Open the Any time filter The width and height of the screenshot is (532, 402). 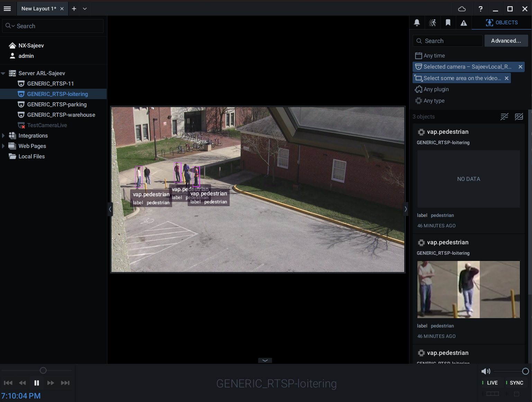coord(430,55)
